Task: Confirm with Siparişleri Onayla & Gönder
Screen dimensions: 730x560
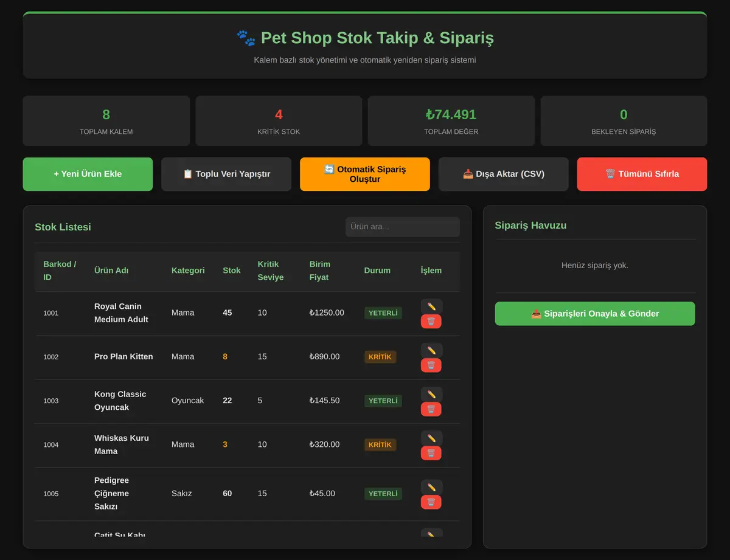Action: pos(595,314)
